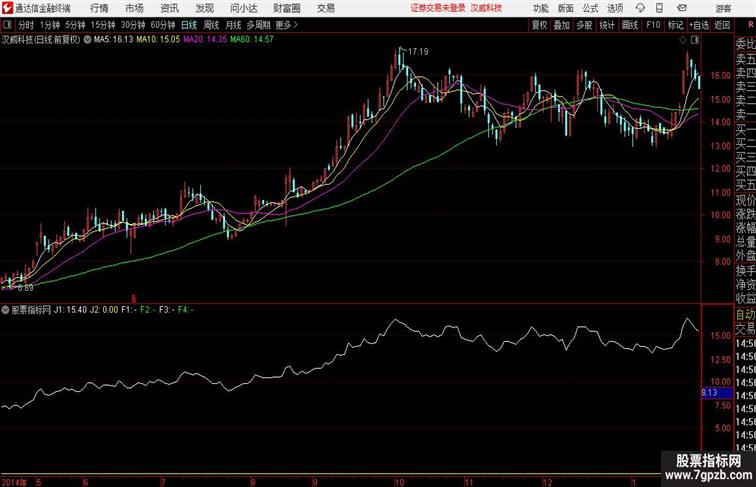This screenshot has height=487, width=756.
Task: Click the blue 8.13 axis marker
Action: coord(717,393)
